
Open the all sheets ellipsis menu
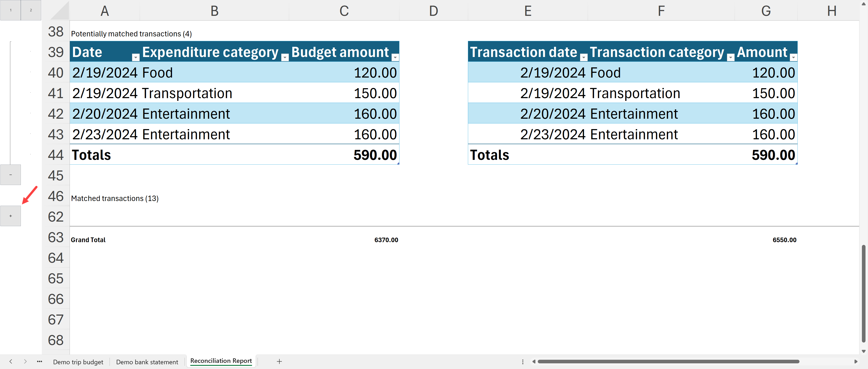click(x=39, y=362)
